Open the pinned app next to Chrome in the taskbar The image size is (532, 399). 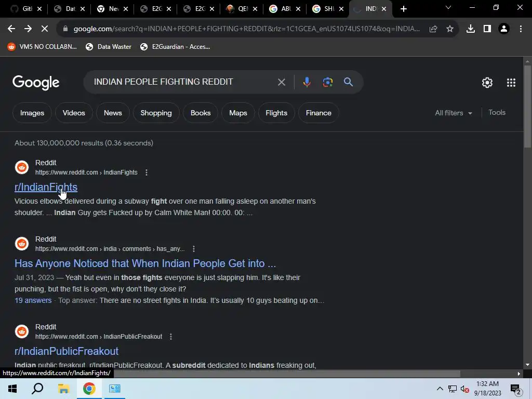point(115,389)
